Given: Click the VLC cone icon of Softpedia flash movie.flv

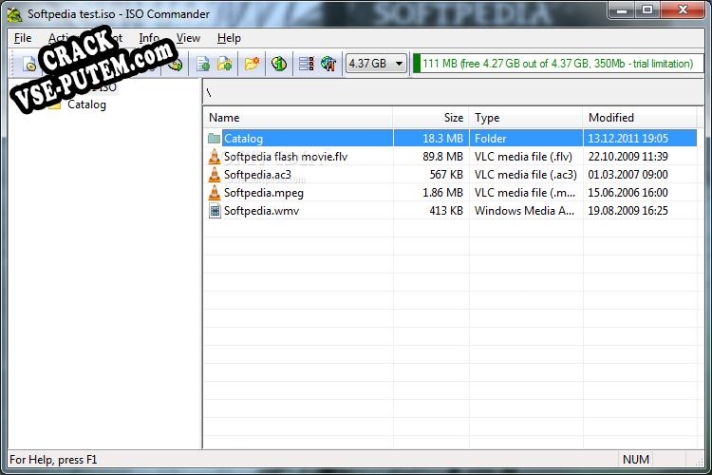Looking at the screenshot, I should (214, 157).
